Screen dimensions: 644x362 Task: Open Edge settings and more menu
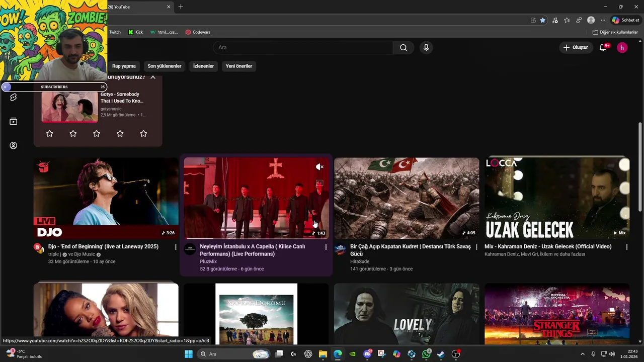603,20
